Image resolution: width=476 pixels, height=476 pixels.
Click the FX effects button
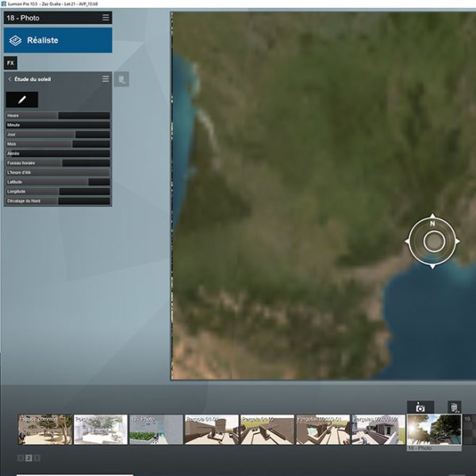pos(10,63)
